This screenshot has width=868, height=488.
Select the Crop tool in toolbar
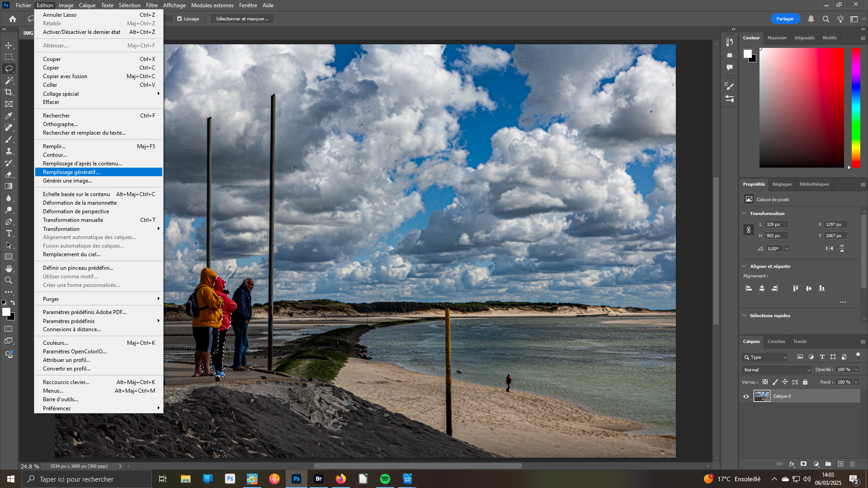pyautogui.click(x=9, y=92)
